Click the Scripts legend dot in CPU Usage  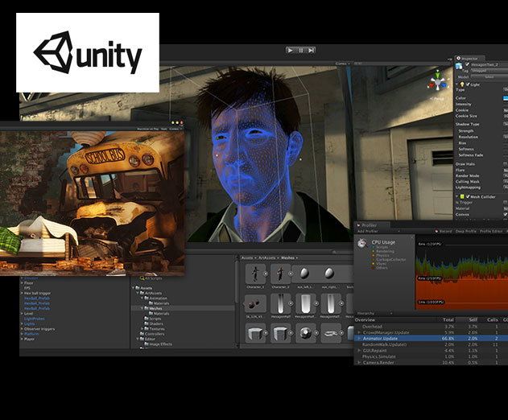click(374, 247)
